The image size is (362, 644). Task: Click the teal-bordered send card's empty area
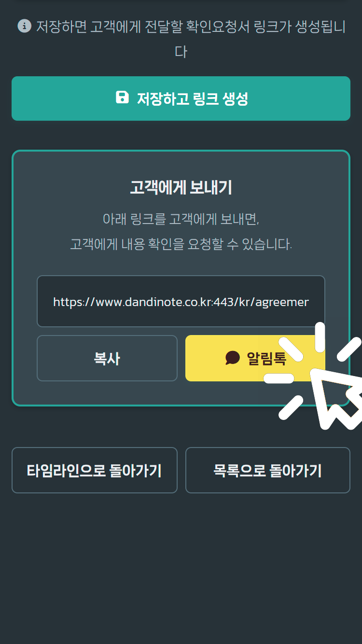[181, 394]
